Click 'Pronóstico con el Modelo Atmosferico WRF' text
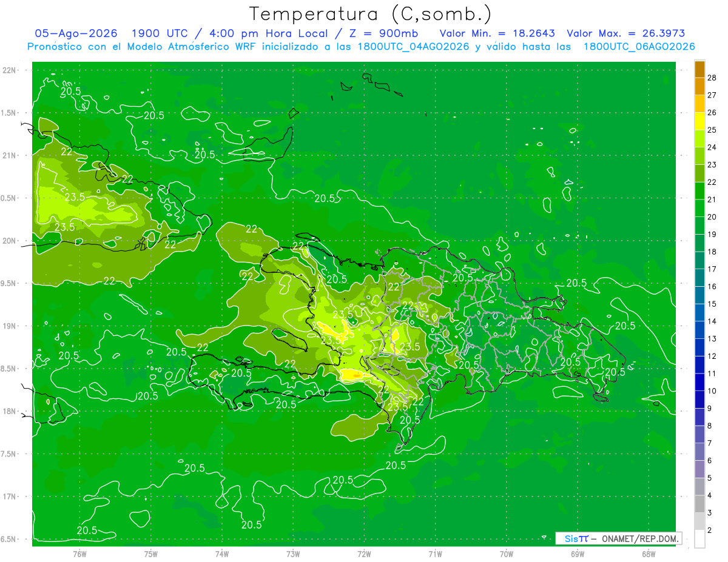 (x=142, y=47)
